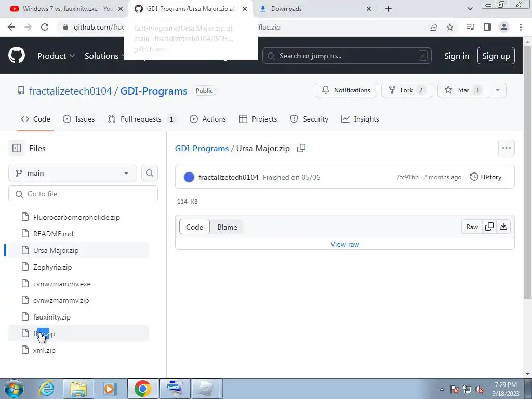Copy the file path next to Ursa Major.zip

click(x=301, y=148)
